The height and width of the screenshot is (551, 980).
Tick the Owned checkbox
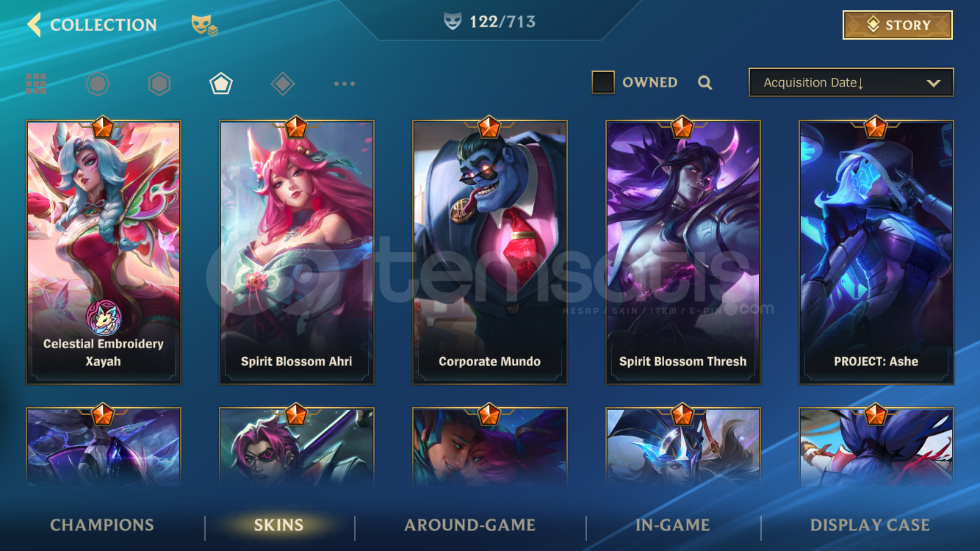[x=603, y=82]
